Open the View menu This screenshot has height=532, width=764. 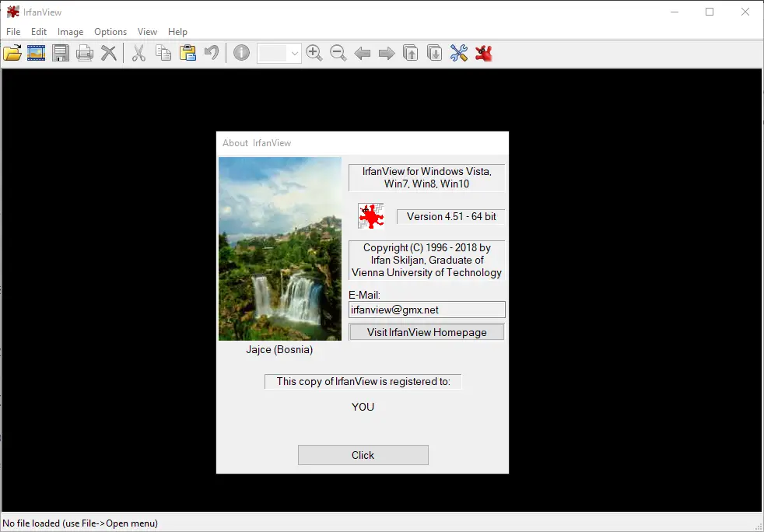(x=147, y=32)
